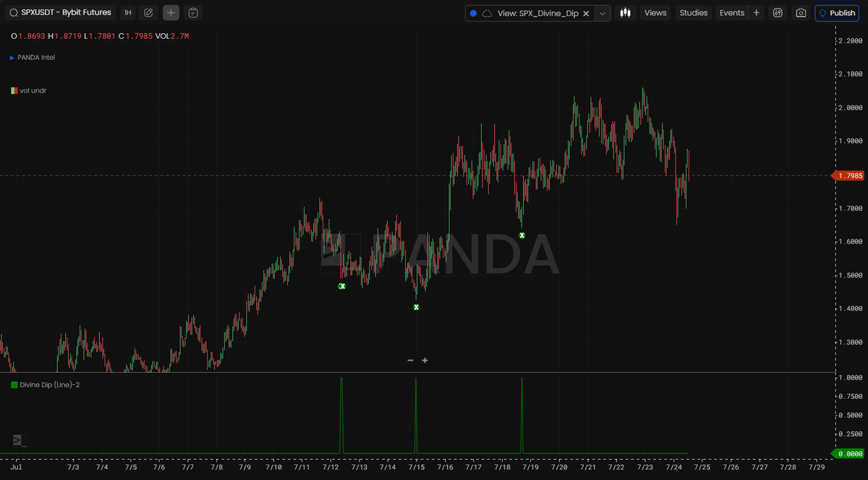Change the 1H timeframe interval
868x480 pixels.
(127, 12)
